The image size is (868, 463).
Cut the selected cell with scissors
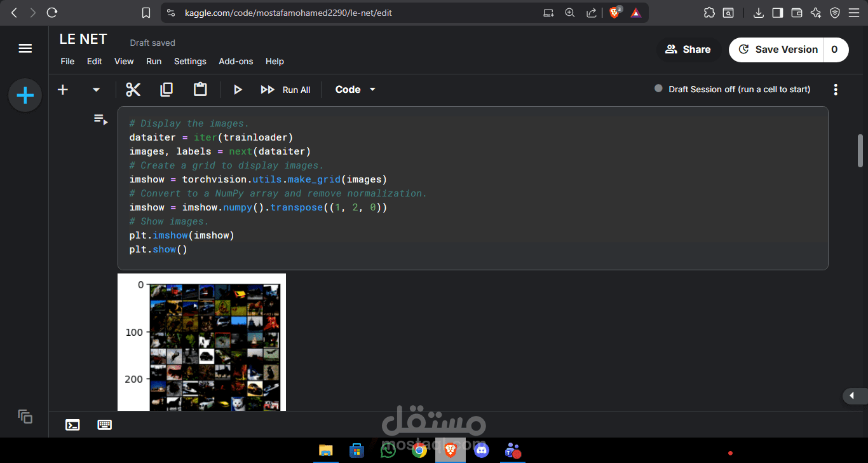point(133,90)
